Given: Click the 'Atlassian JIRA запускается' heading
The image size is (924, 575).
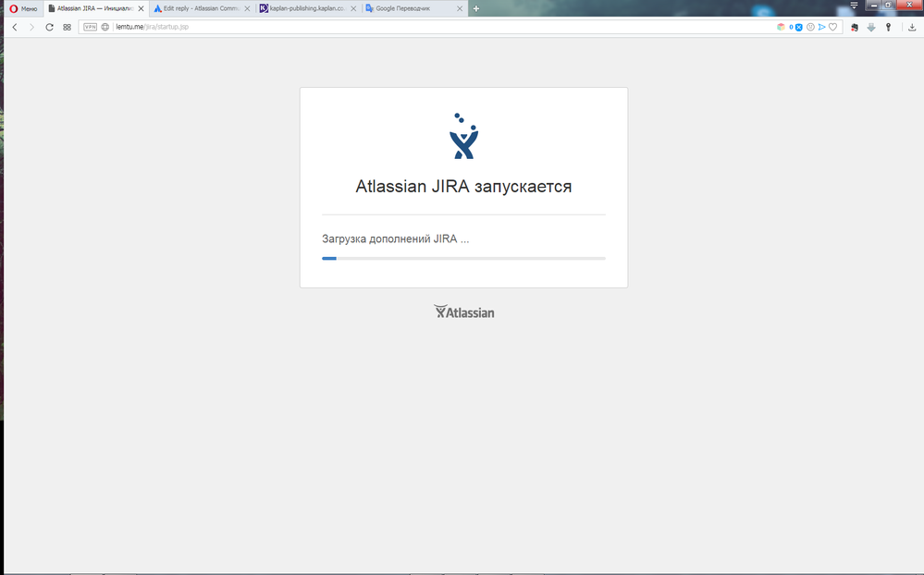Looking at the screenshot, I should click(463, 186).
